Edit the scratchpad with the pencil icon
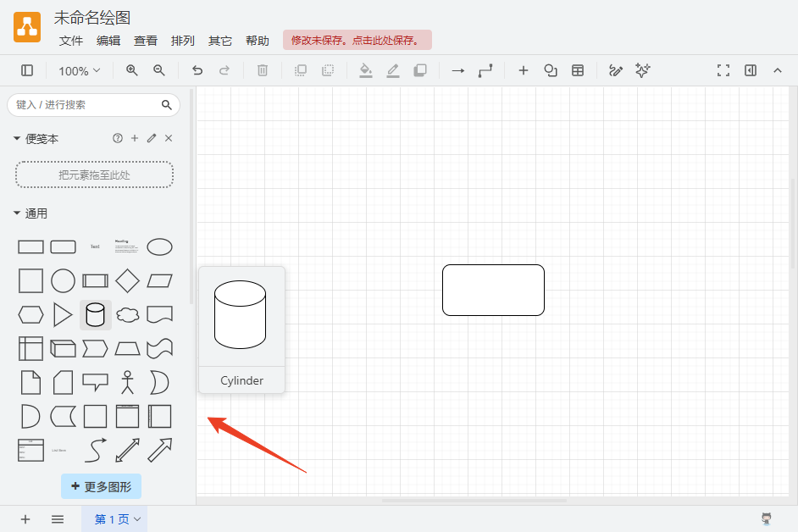Image resolution: width=798 pixels, height=532 pixels. point(152,138)
